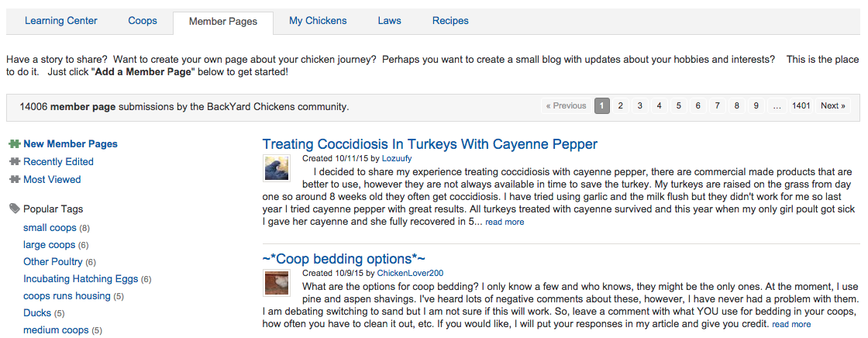Jump to last page 1401
The width and height of the screenshot is (868, 338).
point(801,106)
